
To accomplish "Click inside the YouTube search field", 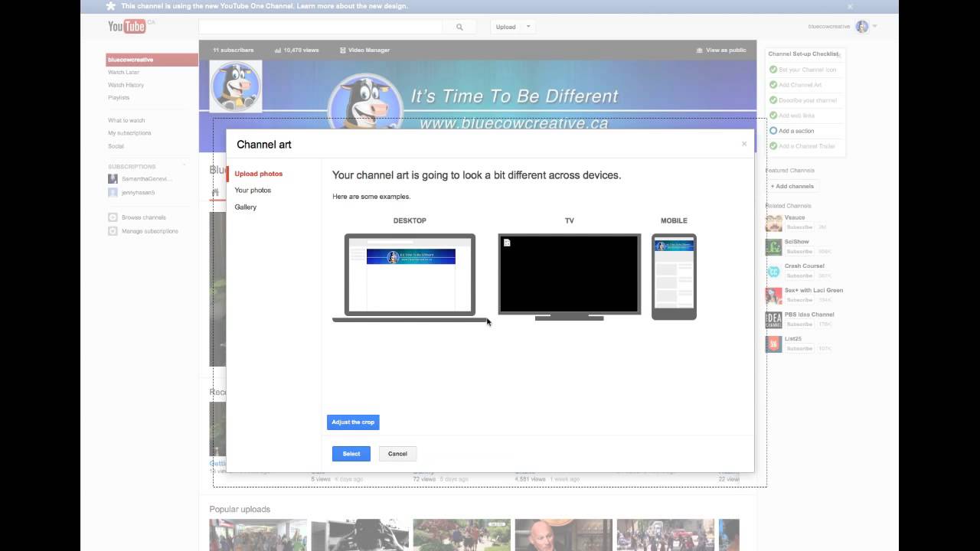I will click(321, 27).
